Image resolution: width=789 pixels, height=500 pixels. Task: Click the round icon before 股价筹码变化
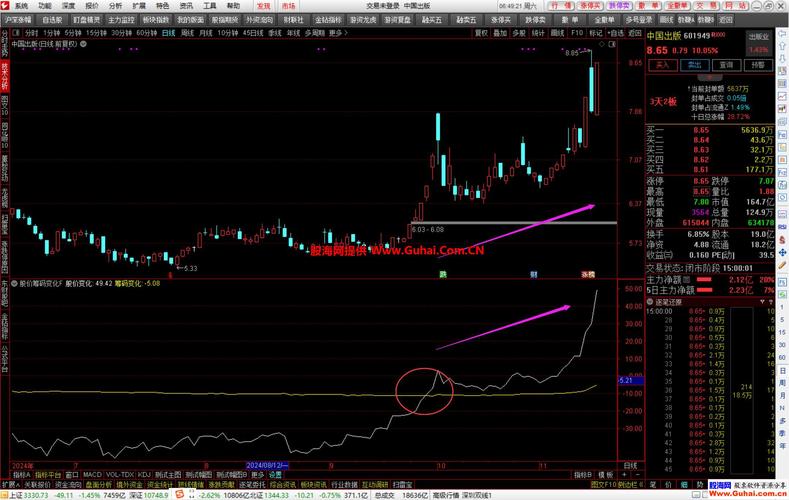coord(15,283)
